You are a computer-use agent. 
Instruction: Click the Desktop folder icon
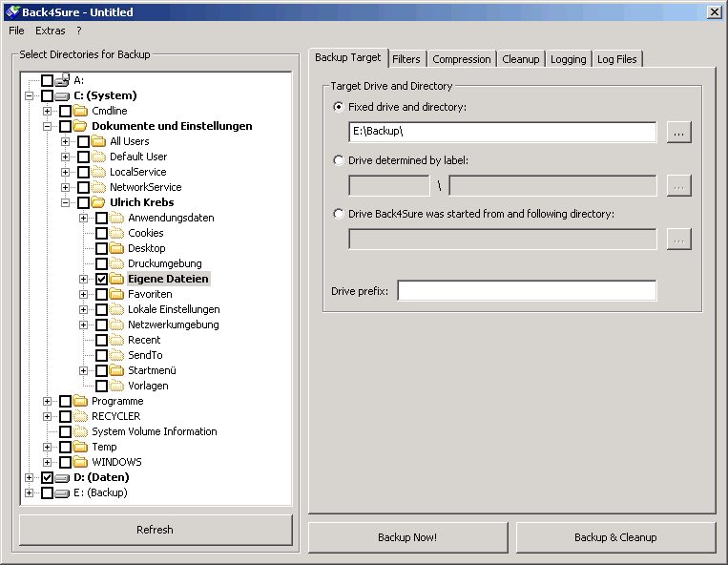coord(116,248)
